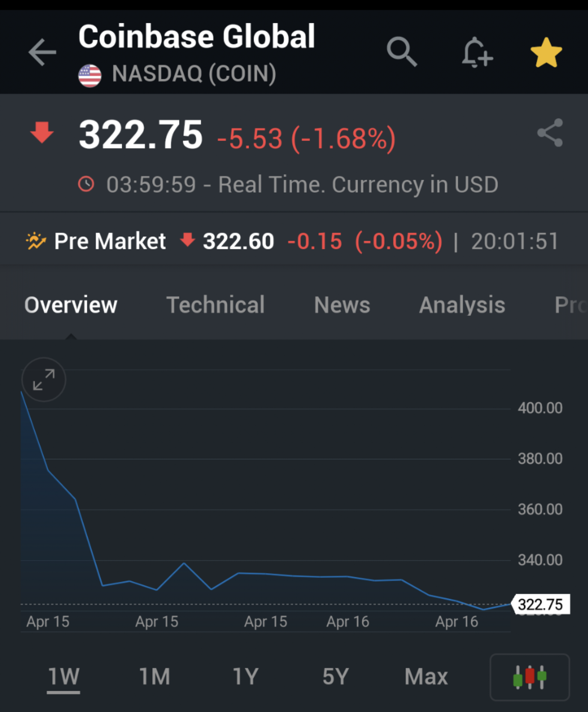Image resolution: width=588 pixels, height=712 pixels.
Task: Open the Technical tab
Action: click(215, 305)
